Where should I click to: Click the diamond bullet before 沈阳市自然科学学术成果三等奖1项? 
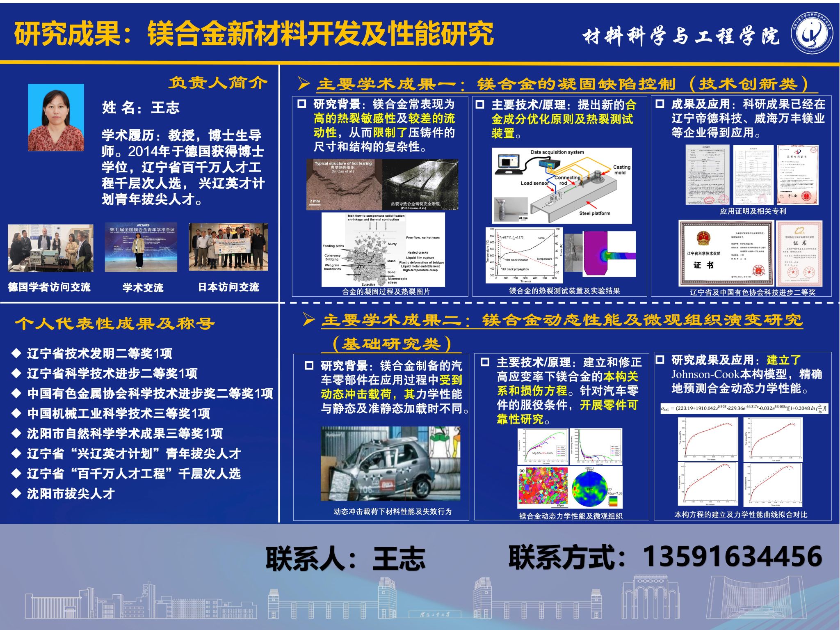[16, 433]
